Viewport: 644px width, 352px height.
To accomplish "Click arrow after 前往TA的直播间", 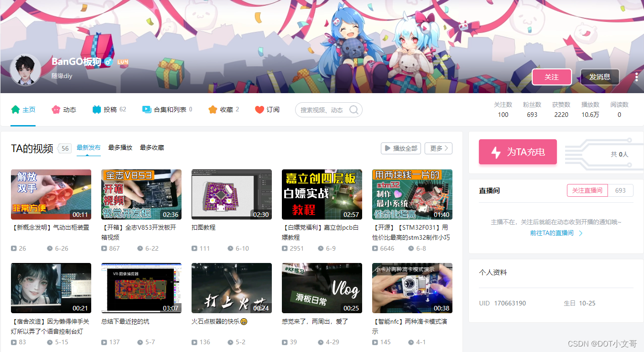I will [x=581, y=233].
